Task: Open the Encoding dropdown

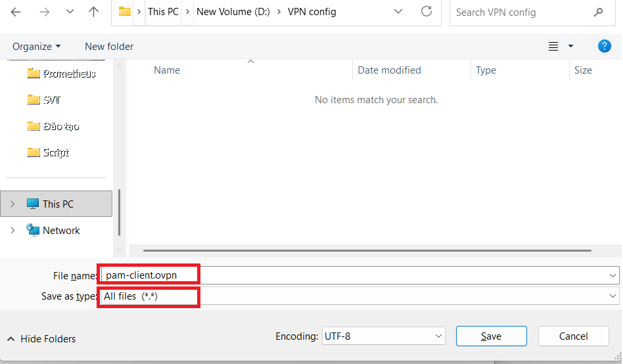Action: tap(382, 336)
